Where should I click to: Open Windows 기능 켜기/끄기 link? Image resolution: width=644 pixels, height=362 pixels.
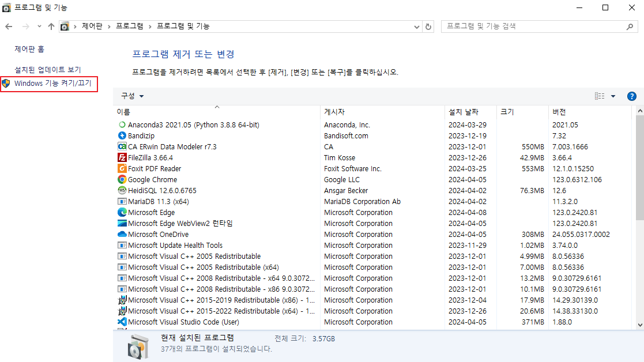click(52, 84)
